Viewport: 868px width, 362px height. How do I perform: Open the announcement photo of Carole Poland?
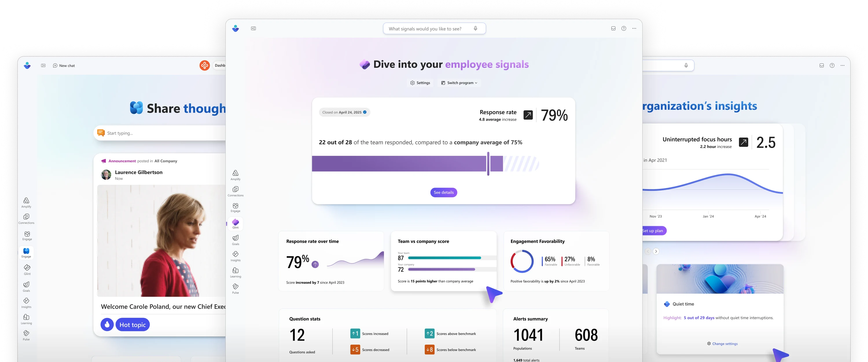[x=161, y=241]
